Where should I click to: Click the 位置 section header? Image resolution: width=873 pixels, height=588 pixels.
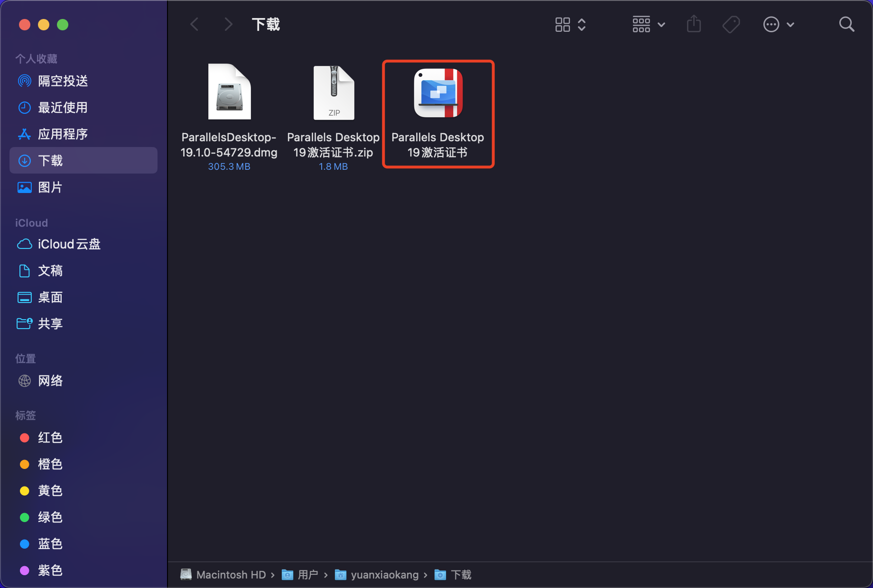26,358
